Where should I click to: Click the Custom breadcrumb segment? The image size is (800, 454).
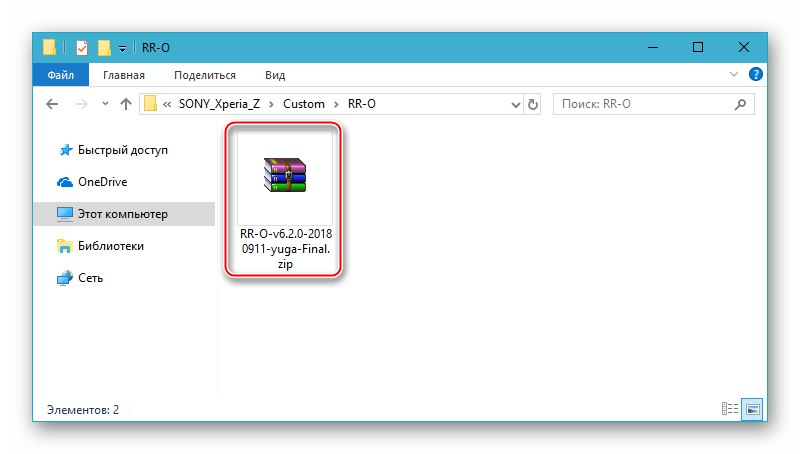point(304,104)
